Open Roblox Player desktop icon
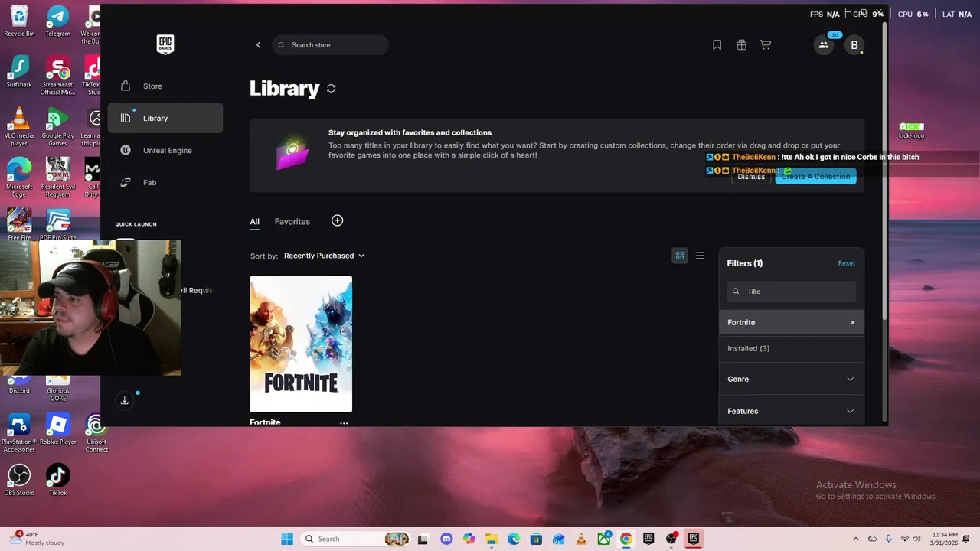980x551 pixels. [57, 429]
